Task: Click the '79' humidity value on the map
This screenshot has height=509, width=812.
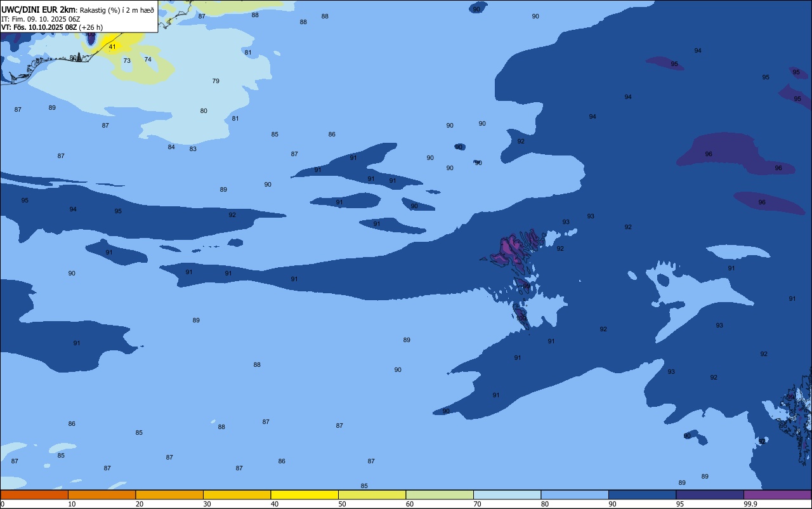Action: click(x=216, y=81)
